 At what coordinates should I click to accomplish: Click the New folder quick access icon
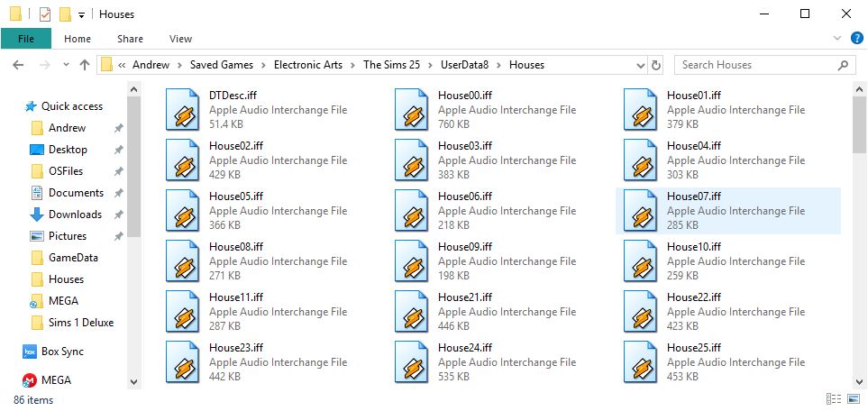[x=65, y=14]
